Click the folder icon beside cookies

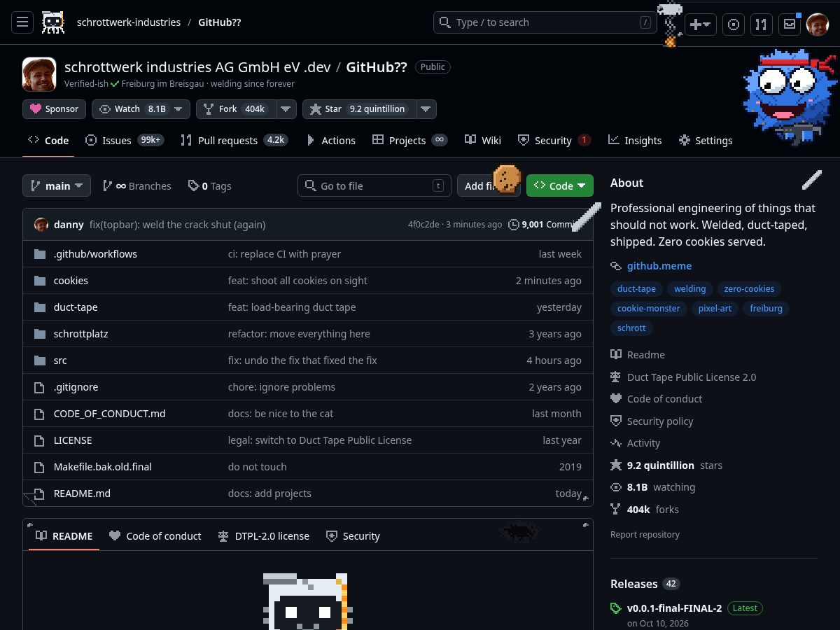tap(39, 280)
